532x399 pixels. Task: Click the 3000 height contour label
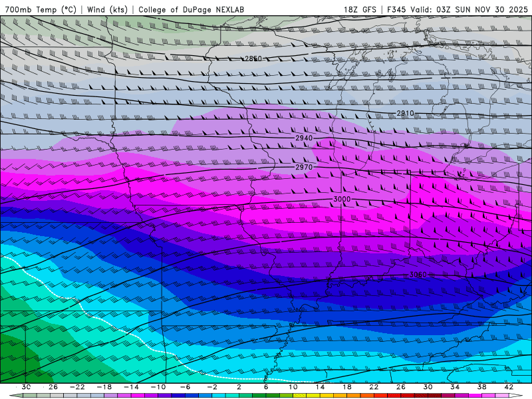click(342, 199)
